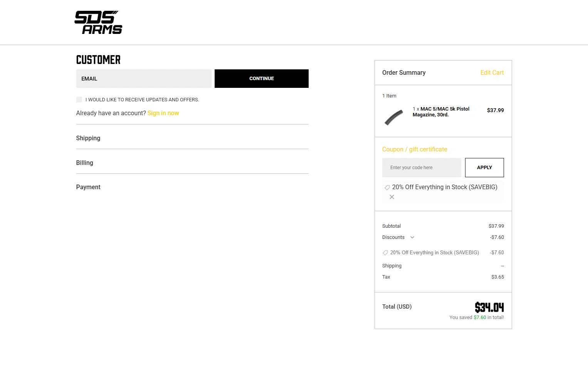Open the Billing checkout step
Image resolution: width=588 pixels, height=383 pixels.
[192, 163]
